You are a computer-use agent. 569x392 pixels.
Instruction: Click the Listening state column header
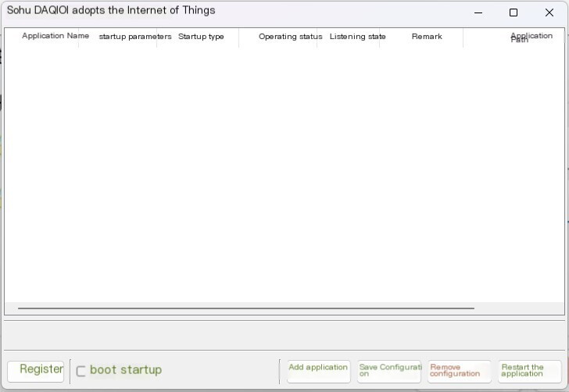coord(349,37)
